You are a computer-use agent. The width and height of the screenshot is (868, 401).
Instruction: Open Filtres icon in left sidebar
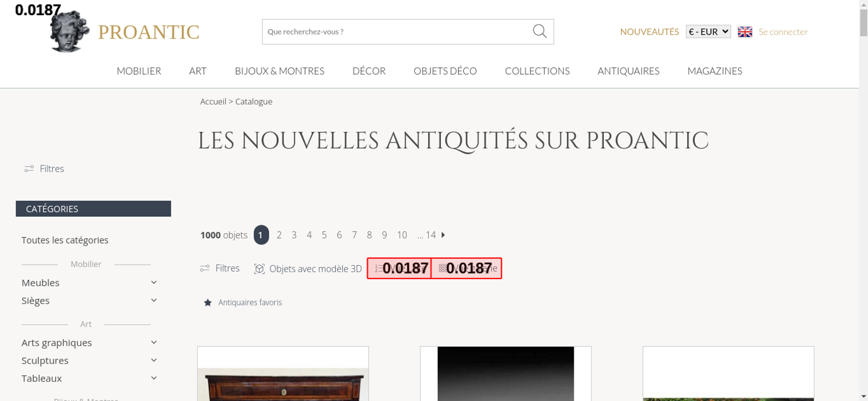click(x=29, y=169)
